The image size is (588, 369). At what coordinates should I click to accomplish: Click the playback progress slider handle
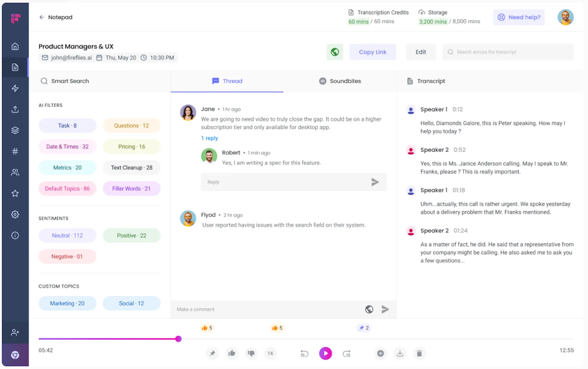tap(178, 339)
